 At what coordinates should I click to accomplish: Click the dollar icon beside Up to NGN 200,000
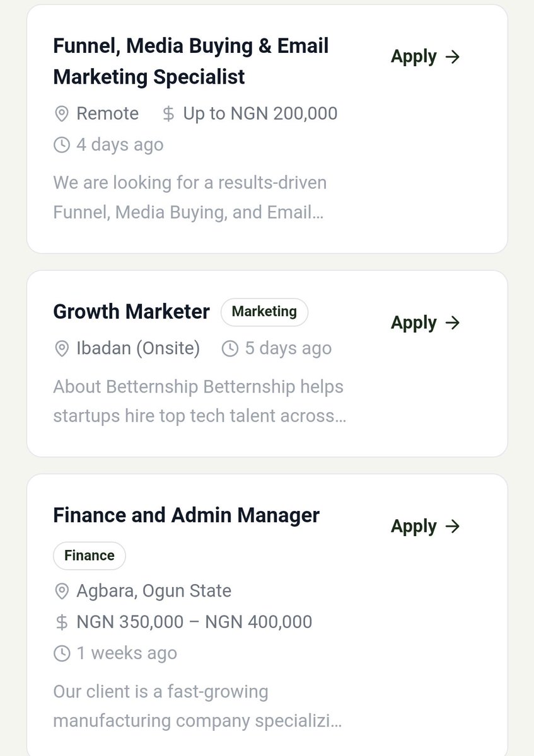point(168,114)
